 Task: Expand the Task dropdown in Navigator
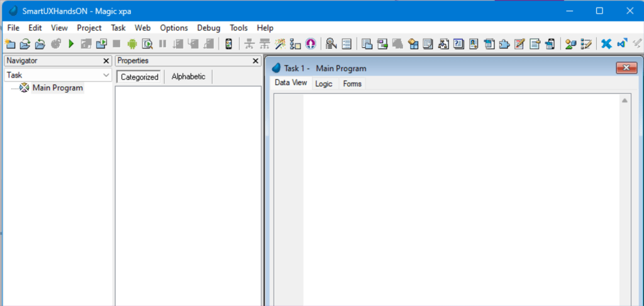[106, 75]
